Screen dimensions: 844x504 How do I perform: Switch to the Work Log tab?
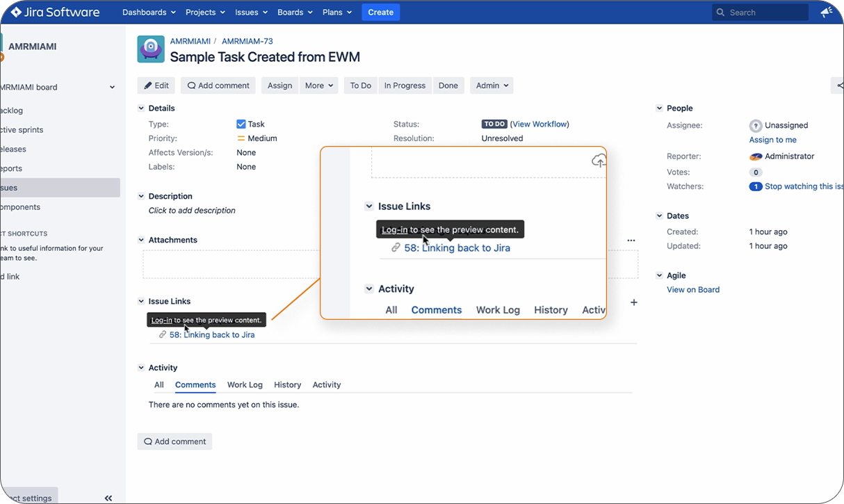245,385
